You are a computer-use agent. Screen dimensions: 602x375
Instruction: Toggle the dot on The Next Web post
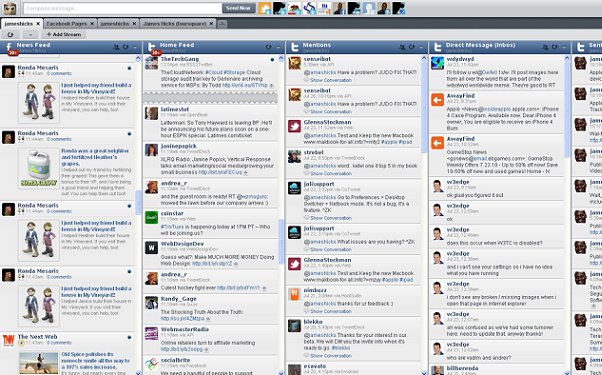(129, 337)
